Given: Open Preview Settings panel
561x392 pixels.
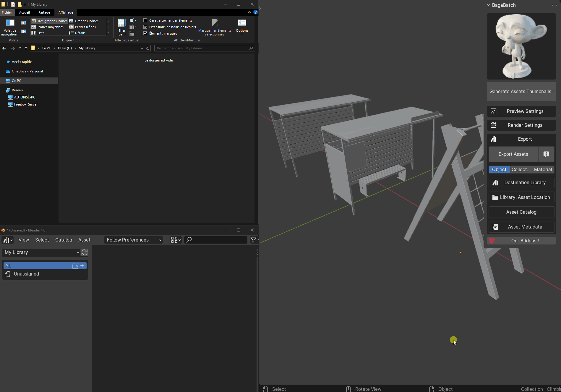Looking at the screenshot, I should click(x=521, y=111).
